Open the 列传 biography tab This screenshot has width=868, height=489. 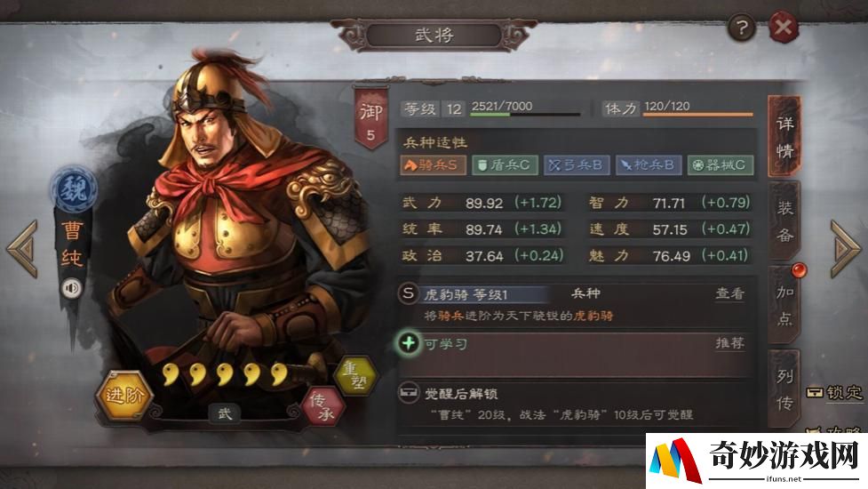(x=784, y=389)
